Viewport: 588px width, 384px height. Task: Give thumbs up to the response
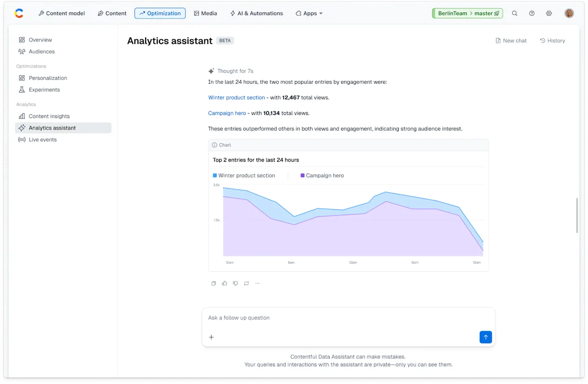pos(225,283)
